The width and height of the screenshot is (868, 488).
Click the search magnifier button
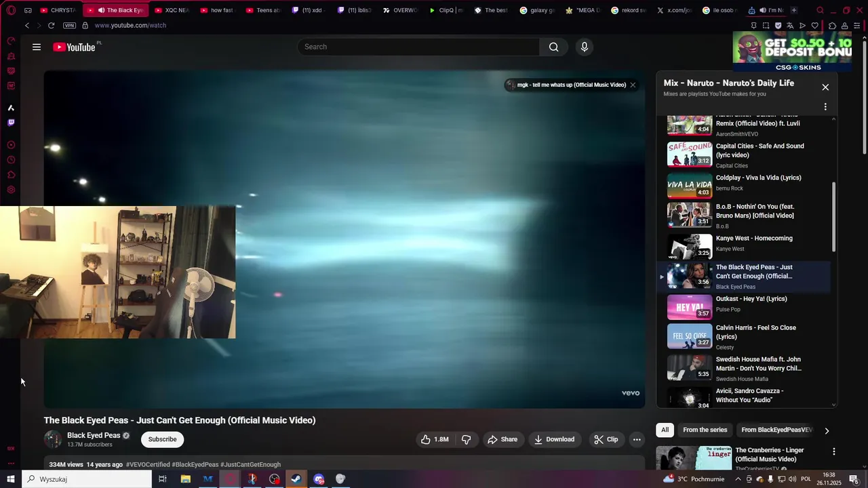coord(554,47)
